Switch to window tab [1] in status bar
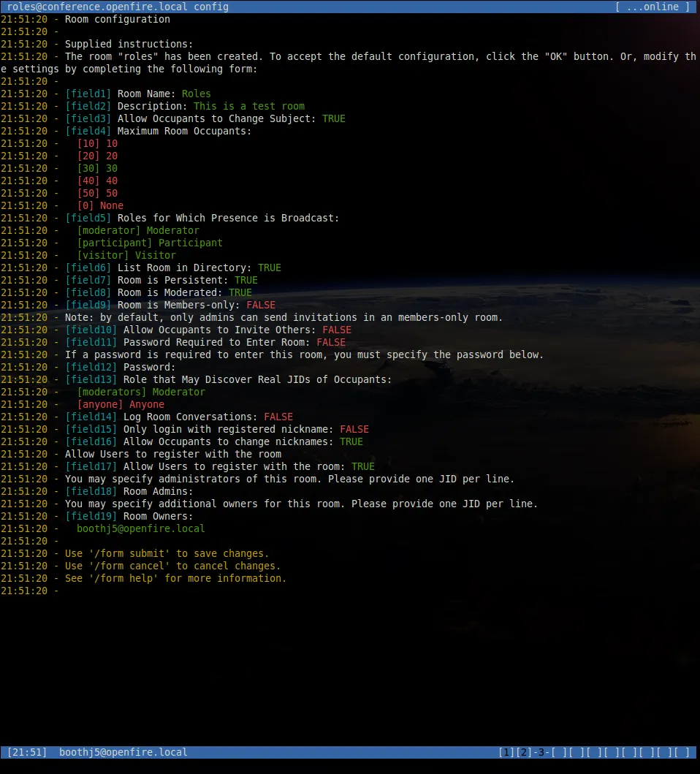The height and width of the screenshot is (774, 700). coord(506,752)
